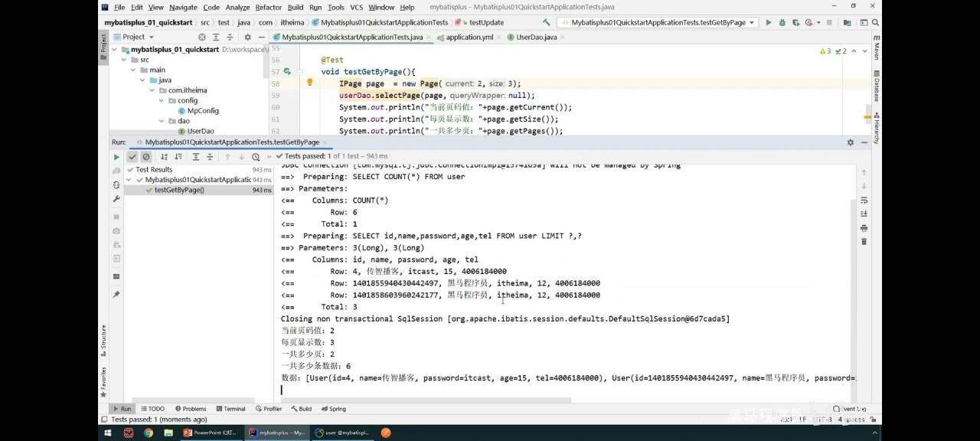Toggle Show Ignored tests filter
Image resolution: width=980 pixels, height=441 pixels.
pos(145,156)
